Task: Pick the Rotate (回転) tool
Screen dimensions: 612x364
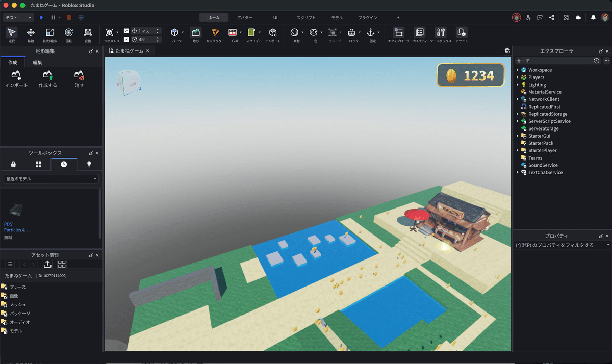Action: pos(69,34)
